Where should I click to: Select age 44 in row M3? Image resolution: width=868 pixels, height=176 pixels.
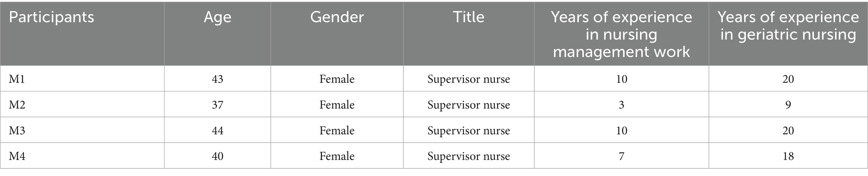click(217, 131)
